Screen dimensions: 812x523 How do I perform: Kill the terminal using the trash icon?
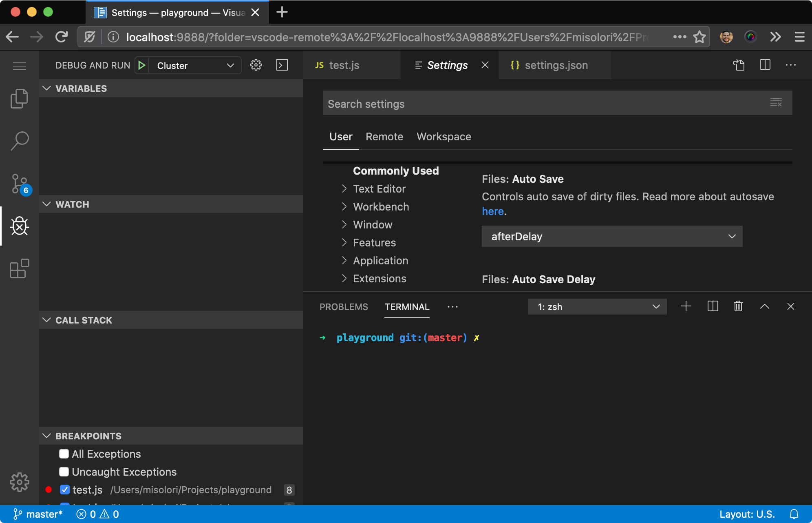[738, 306]
